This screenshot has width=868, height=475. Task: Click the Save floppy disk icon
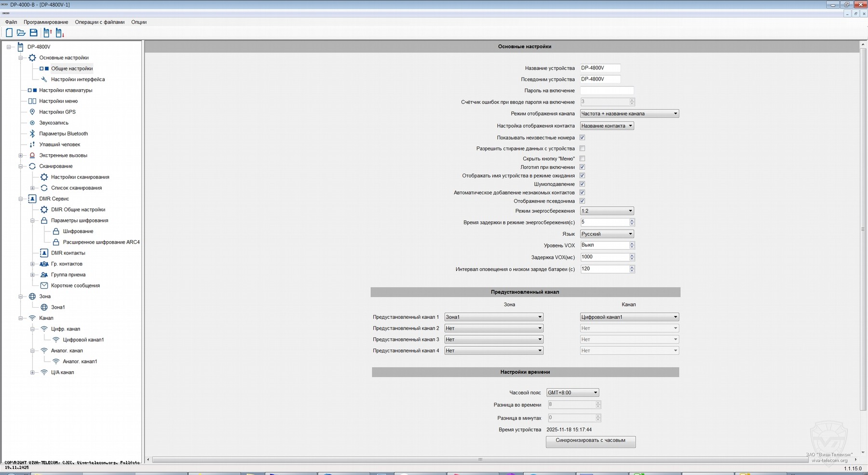click(34, 33)
